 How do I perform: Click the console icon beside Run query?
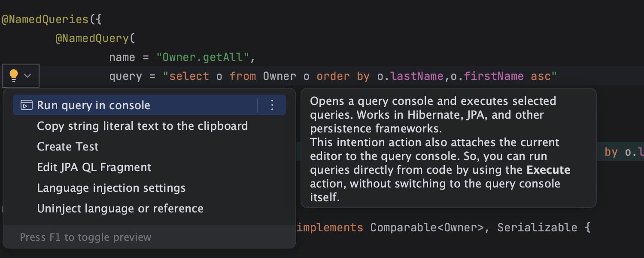tap(27, 105)
